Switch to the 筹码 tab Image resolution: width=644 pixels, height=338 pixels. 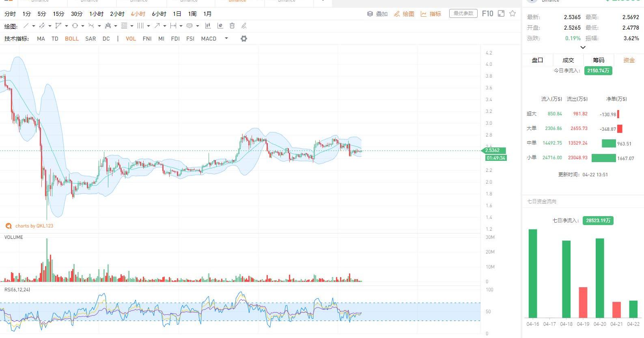[x=598, y=60]
